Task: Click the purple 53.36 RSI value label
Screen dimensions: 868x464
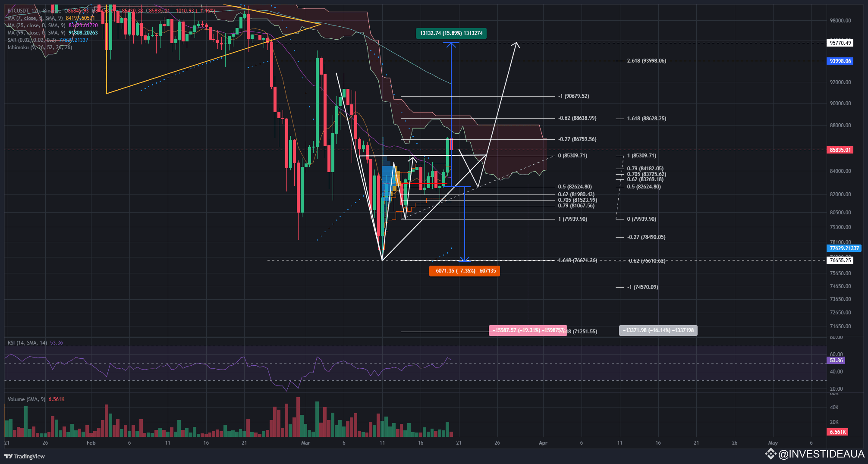Action: click(x=836, y=360)
